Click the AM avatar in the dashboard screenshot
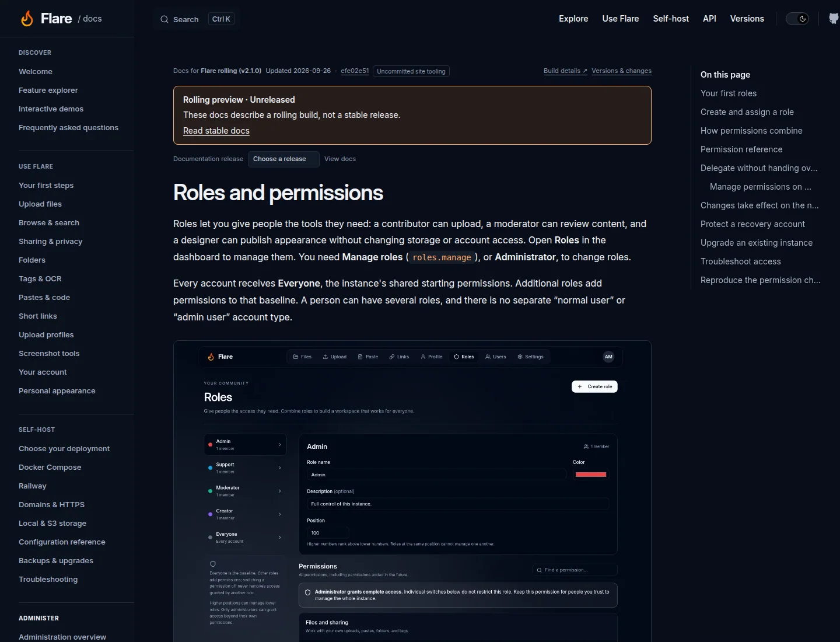 tap(608, 357)
